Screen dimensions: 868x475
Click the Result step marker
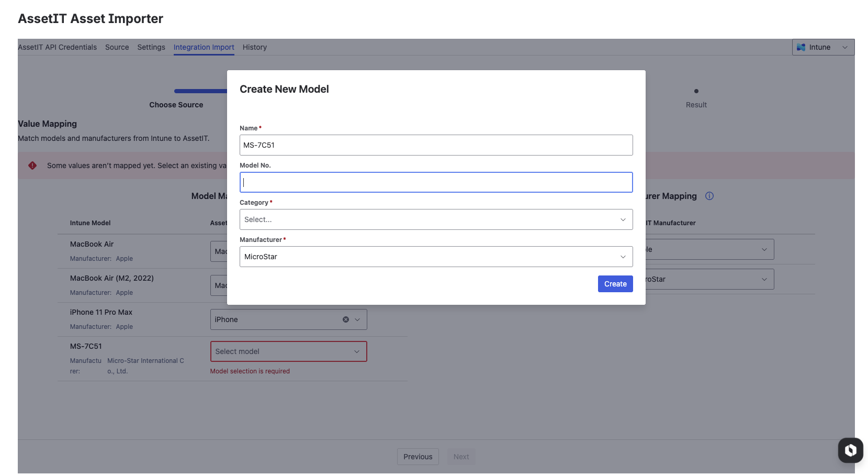click(696, 91)
